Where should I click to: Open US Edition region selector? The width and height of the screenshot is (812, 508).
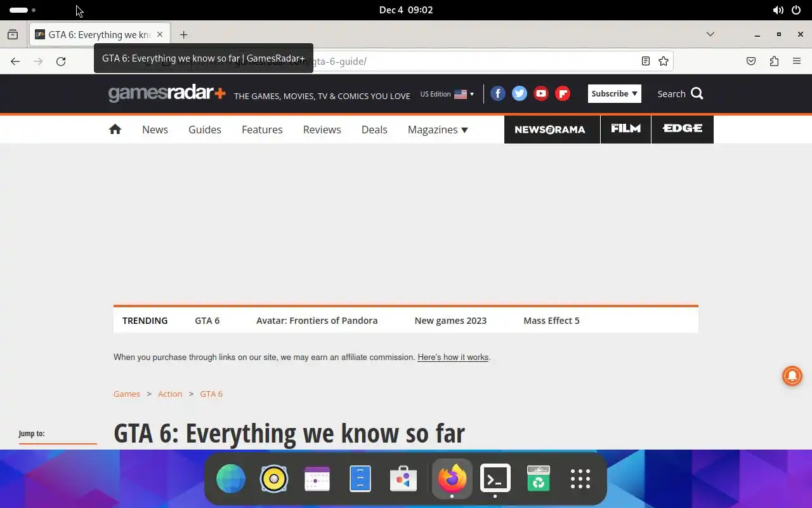point(447,94)
